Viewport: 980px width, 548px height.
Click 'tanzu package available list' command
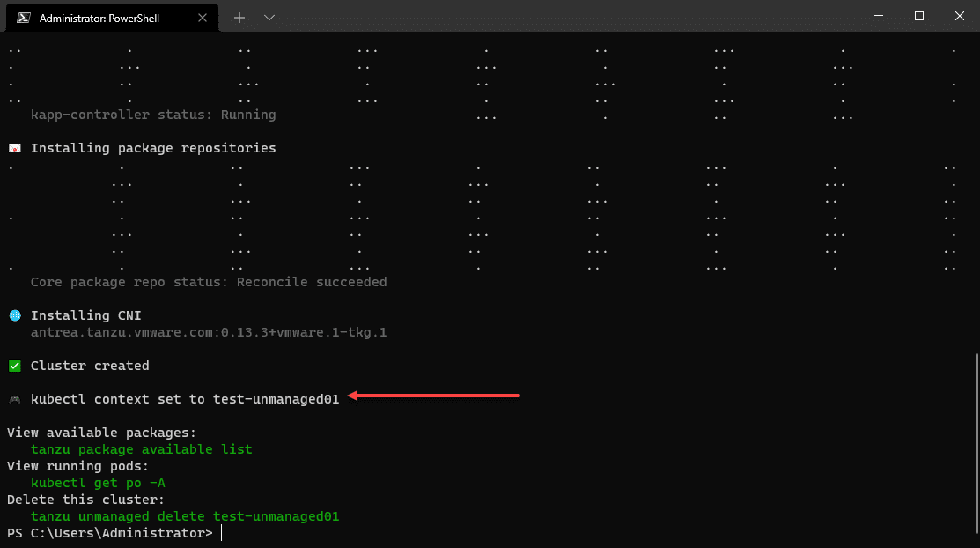(141, 449)
